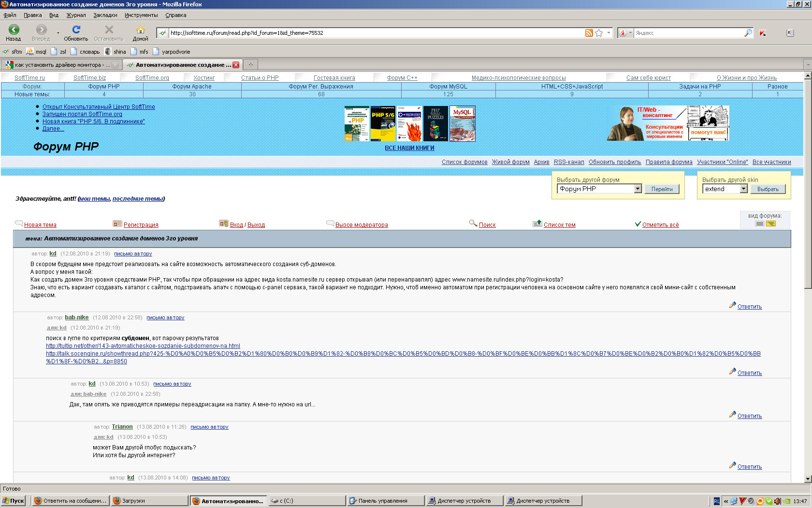
Task: Open the Список форумов link
Action: [464, 162]
